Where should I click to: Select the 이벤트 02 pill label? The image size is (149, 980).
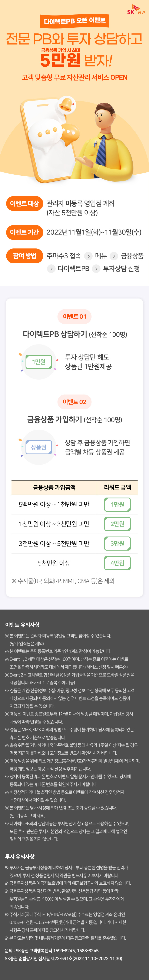[x=74, y=402]
